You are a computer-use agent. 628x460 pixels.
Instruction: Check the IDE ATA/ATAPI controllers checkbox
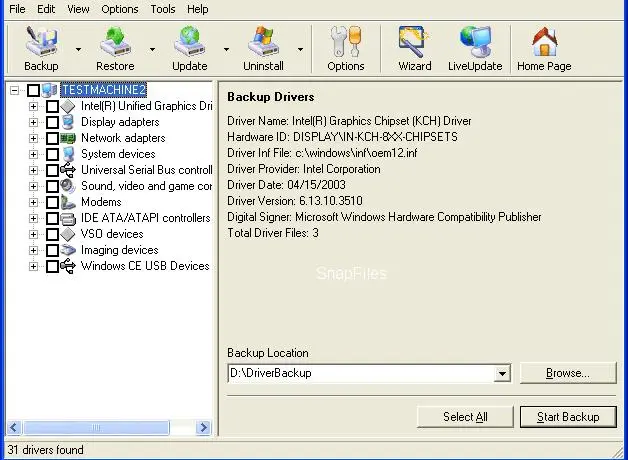[x=52, y=218]
